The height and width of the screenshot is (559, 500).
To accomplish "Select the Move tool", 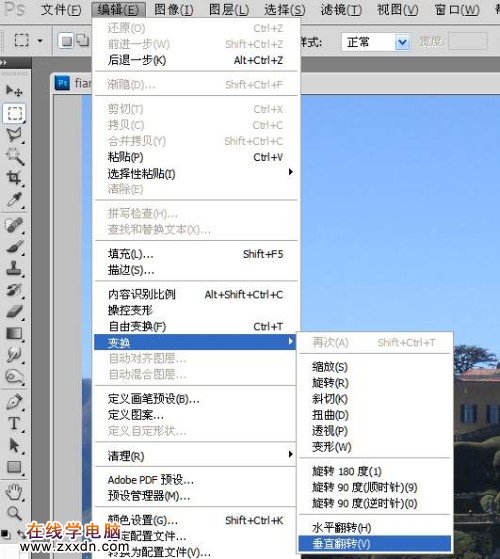I will (x=14, y=91).
